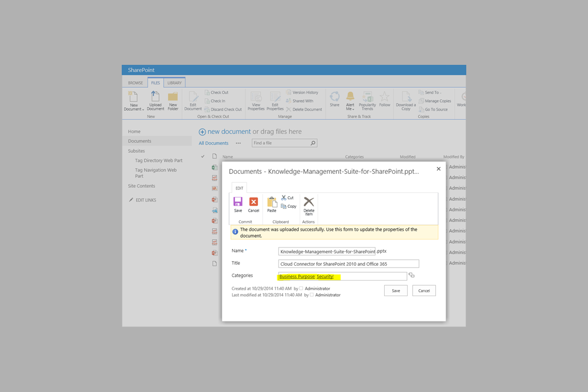The width and height of the screenshot is (588, 392).
Task: Open Site Contents in left navigation
Action: pyautogui.click(x=141, y=186)
